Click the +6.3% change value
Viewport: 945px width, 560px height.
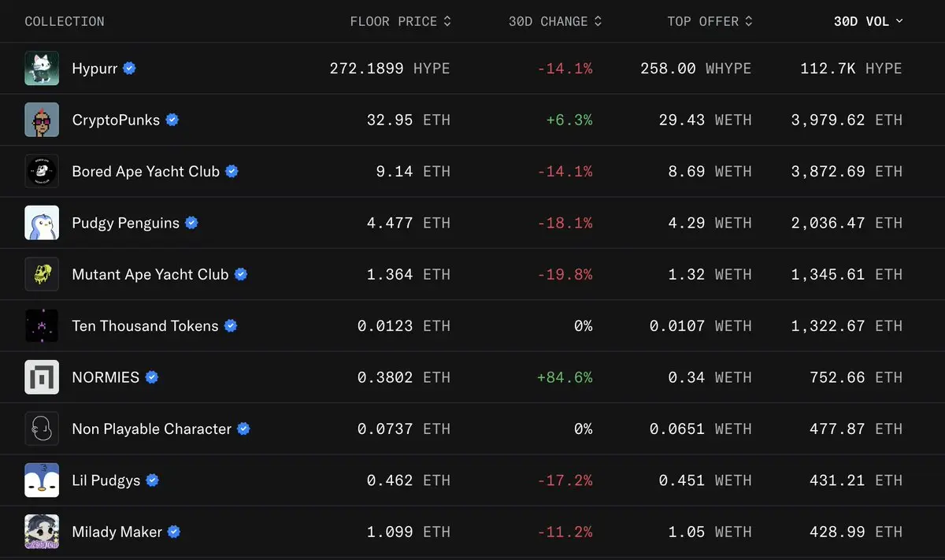(x=569, y=120)
